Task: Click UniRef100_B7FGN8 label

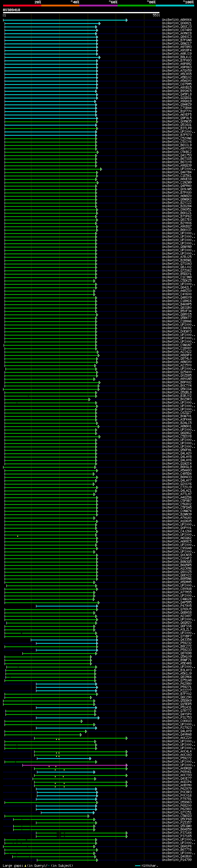Action: (x=177, y=40)
